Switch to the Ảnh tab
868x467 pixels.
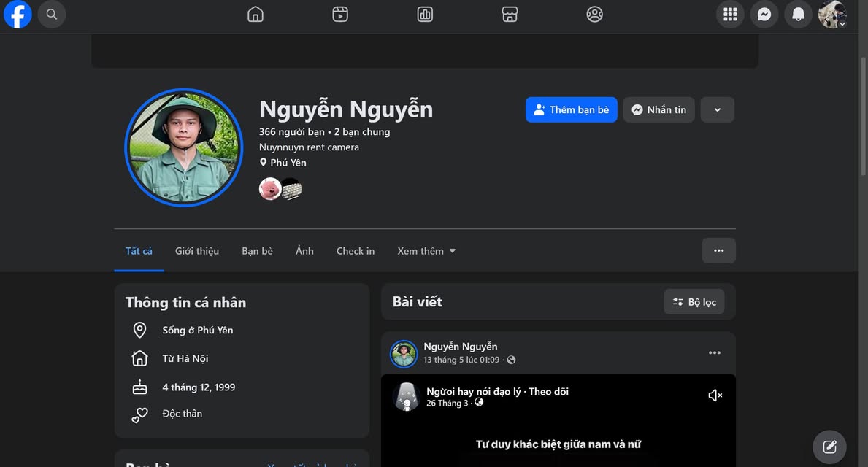tap(304, 251)
